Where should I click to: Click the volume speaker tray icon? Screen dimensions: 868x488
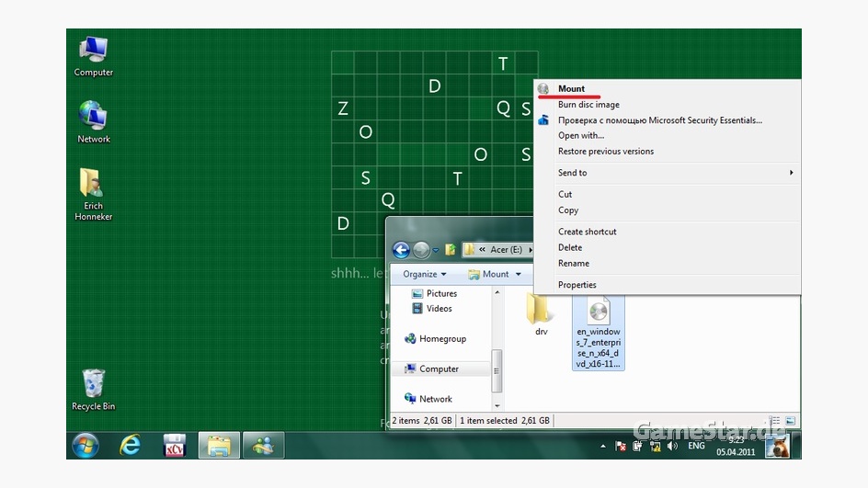point(672,446)
